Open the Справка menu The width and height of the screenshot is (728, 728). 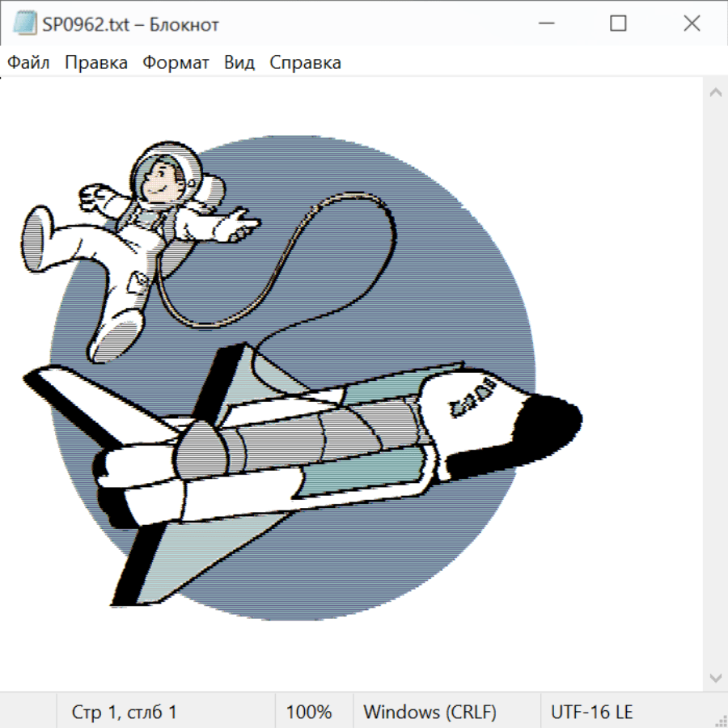click(305, 63)
